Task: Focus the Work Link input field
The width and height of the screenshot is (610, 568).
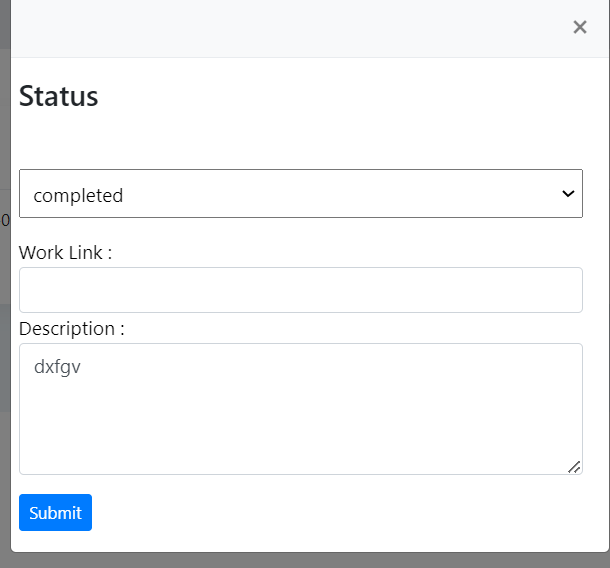Action: click(x=300, y=290)
